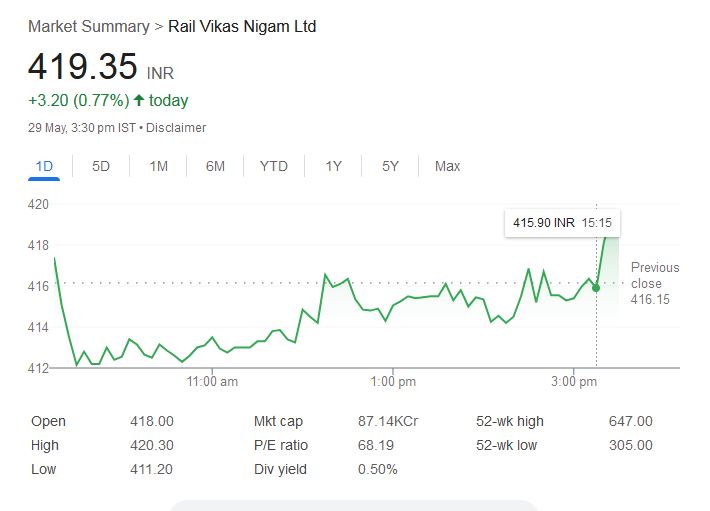
Task: Switch to the 5D chart tab
Action: coord(101,166)
